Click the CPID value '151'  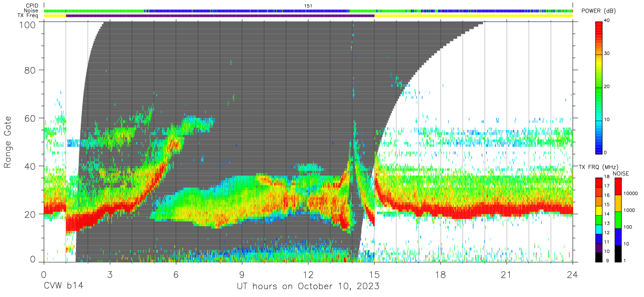click(308, 6)
